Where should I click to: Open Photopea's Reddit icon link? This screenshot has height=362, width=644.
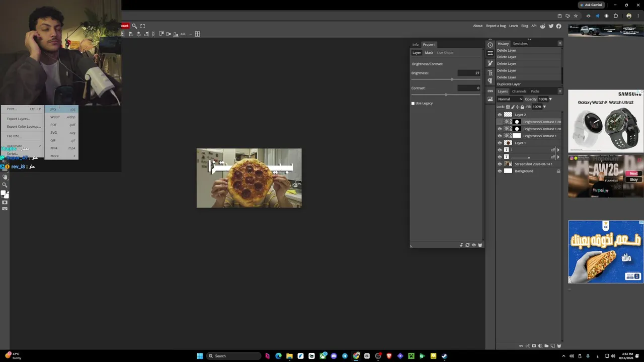pos(543,26)
